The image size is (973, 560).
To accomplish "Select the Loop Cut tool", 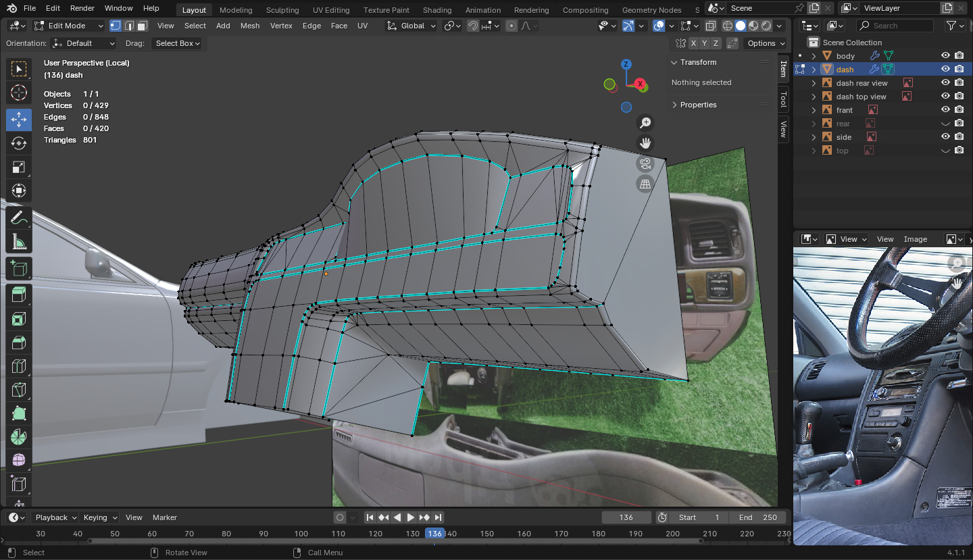I will (19, 366).
